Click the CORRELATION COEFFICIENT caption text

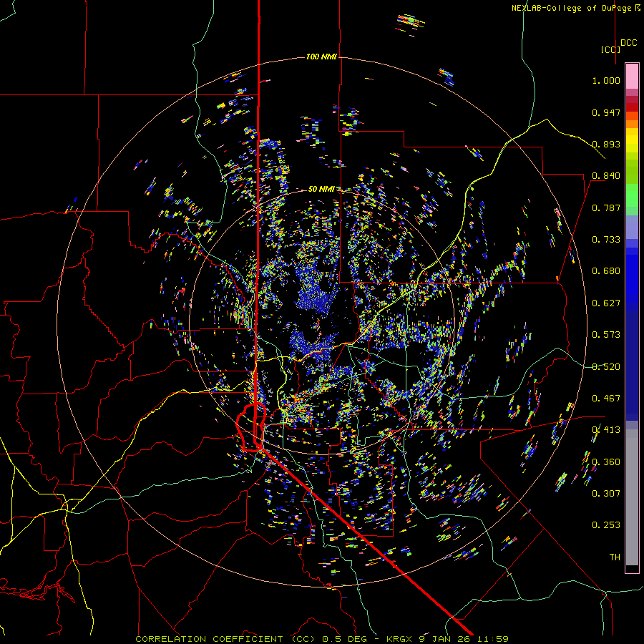209,639
